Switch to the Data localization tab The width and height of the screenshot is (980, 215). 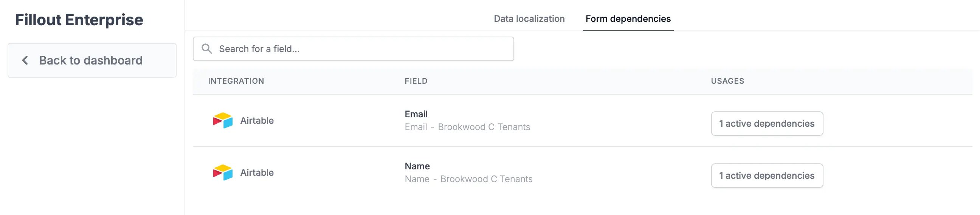click(529, 18)
